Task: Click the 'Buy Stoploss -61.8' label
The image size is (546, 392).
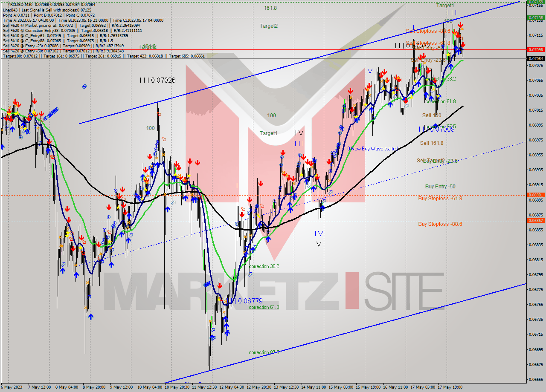Action: [440, 199]
